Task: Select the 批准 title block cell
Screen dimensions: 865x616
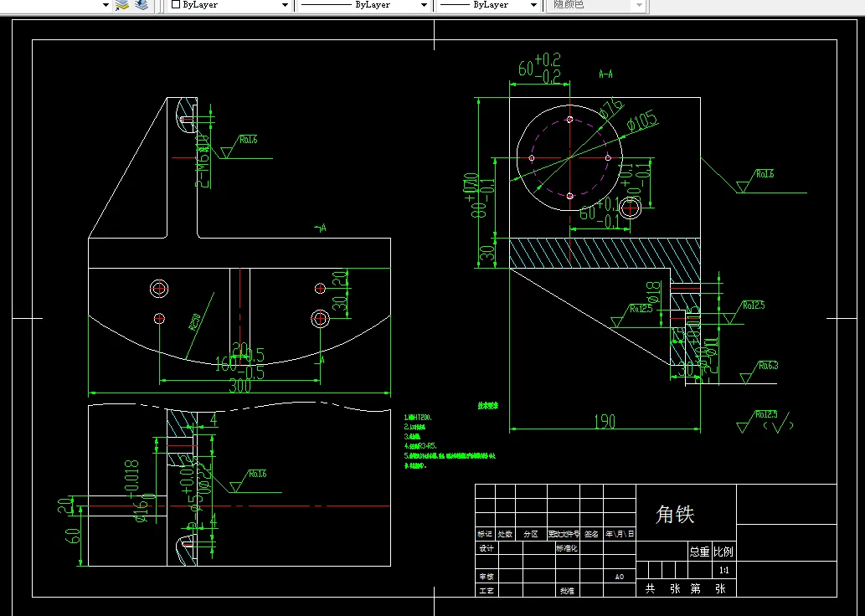Action: click(567, 591)
